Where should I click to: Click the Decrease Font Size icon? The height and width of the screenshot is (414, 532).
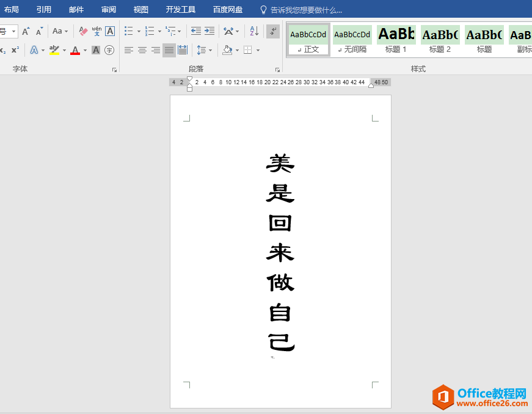(39, 31)
